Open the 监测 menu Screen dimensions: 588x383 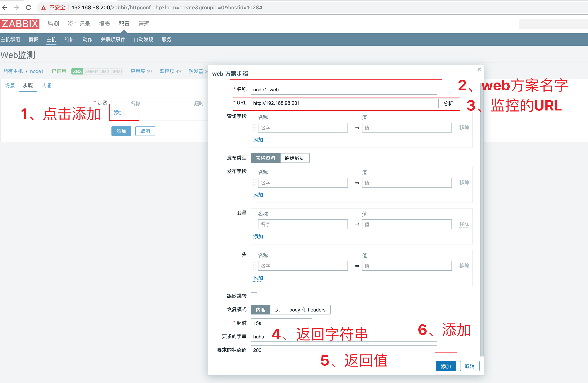coord(53,24)
